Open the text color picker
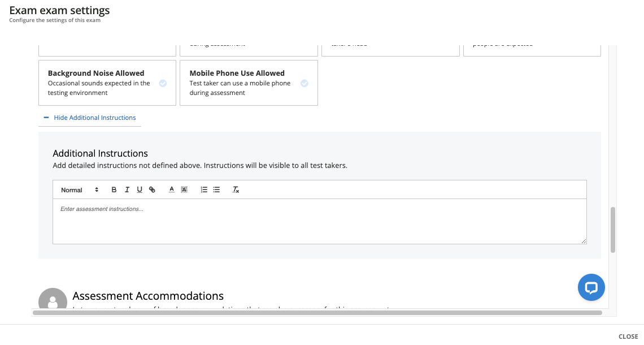 tap(172, 190)
